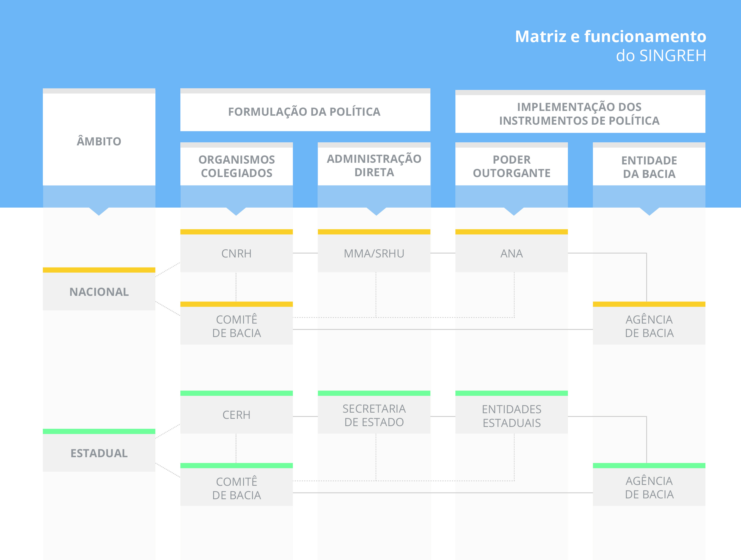Select the ENTIDADES ESTADUAIS box
Screen dimensions: 741x560
tap(511, 415)
